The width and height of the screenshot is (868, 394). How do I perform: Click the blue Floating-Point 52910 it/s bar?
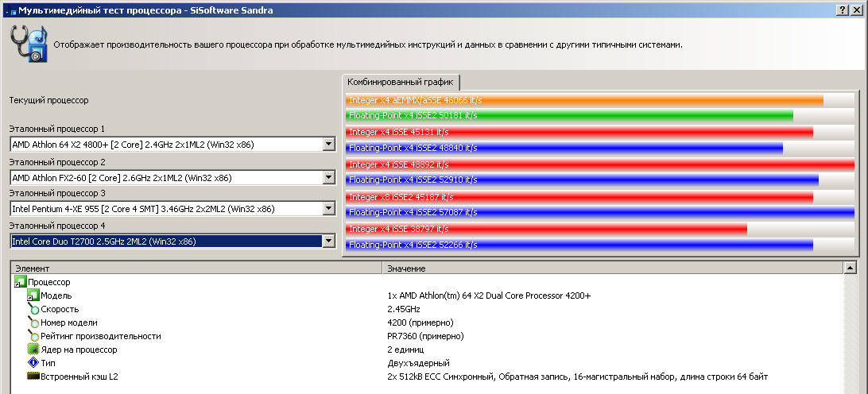[x=582, y=180]
